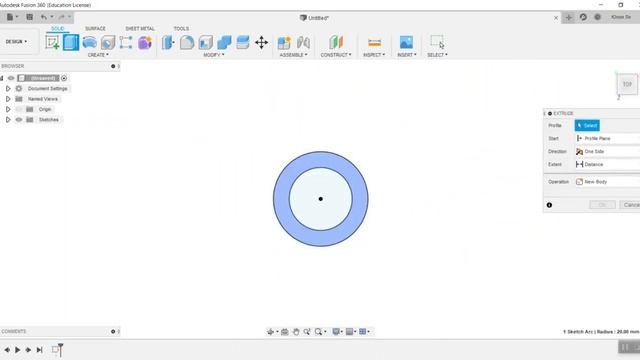The image size is (640, 360).
Task: Toggle visibility of the Sketches folder
Action: point(19,120)
